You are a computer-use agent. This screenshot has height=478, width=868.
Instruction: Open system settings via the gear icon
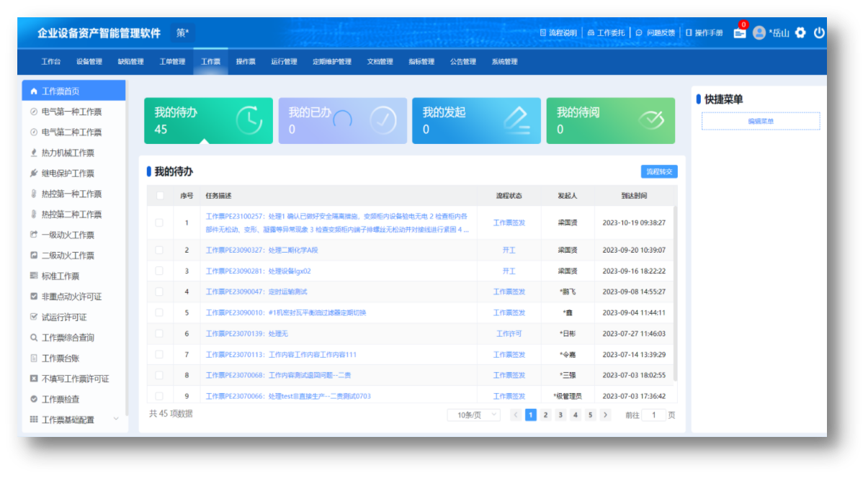coord(799,32)
